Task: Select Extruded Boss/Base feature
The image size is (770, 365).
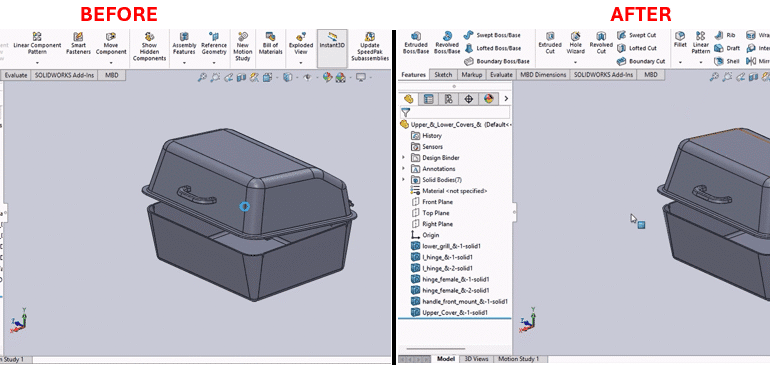Action: [x=416, y=43]
